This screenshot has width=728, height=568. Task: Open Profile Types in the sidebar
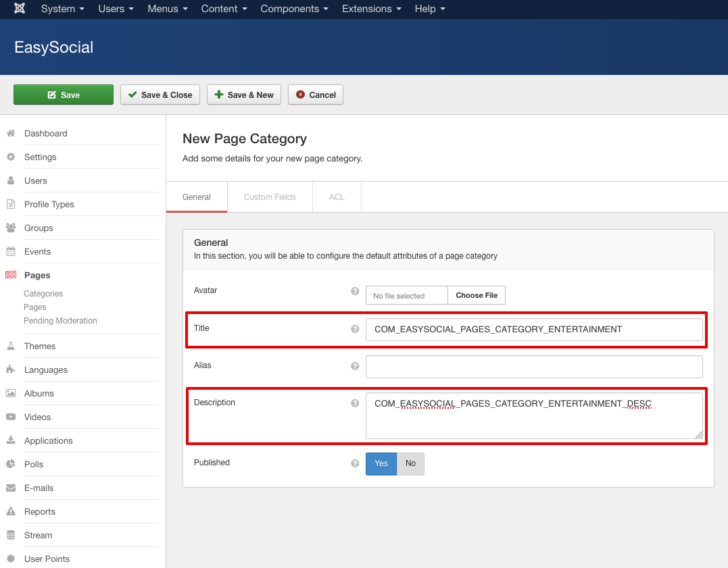49,204
